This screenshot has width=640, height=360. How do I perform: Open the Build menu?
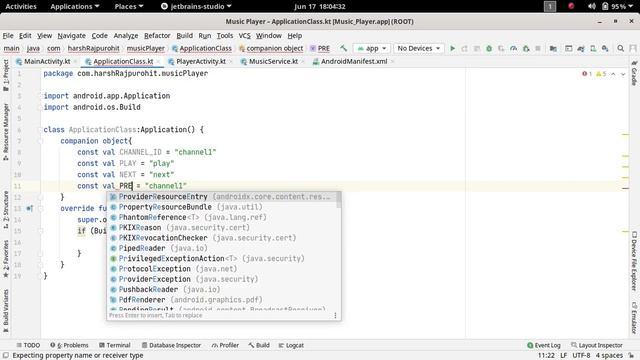(184, 36)
